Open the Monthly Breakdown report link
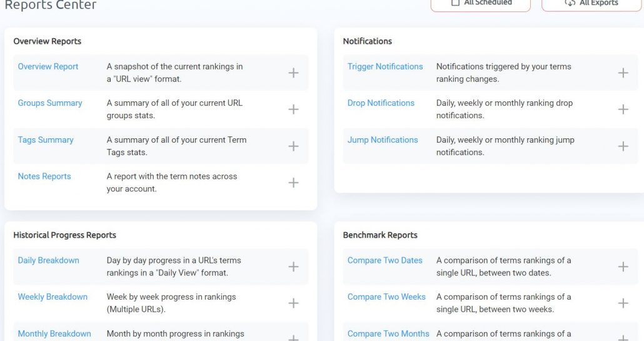Viewport: 644px width, 341px height. pos(54,333)
